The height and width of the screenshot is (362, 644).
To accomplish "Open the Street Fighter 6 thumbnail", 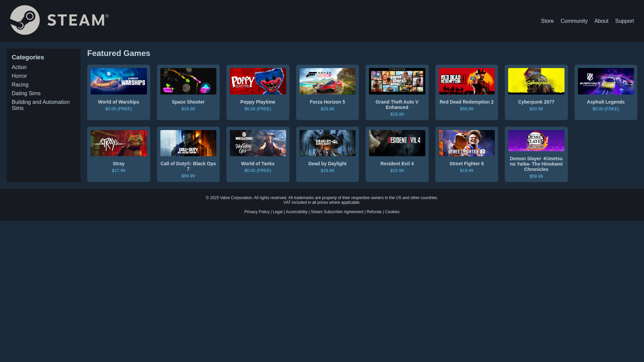I will 467,143.
